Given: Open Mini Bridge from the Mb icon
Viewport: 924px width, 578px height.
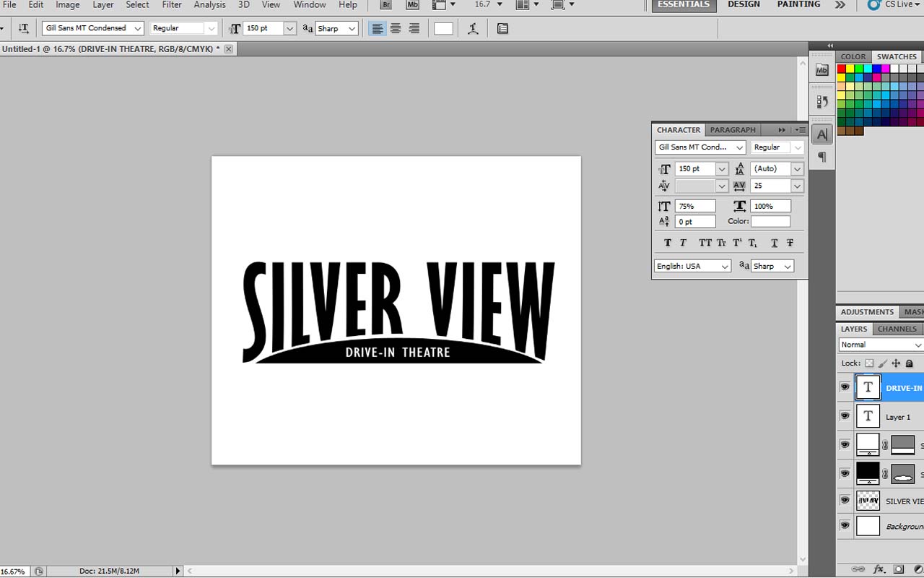Looking at the screenshot, I should [412, 4].
